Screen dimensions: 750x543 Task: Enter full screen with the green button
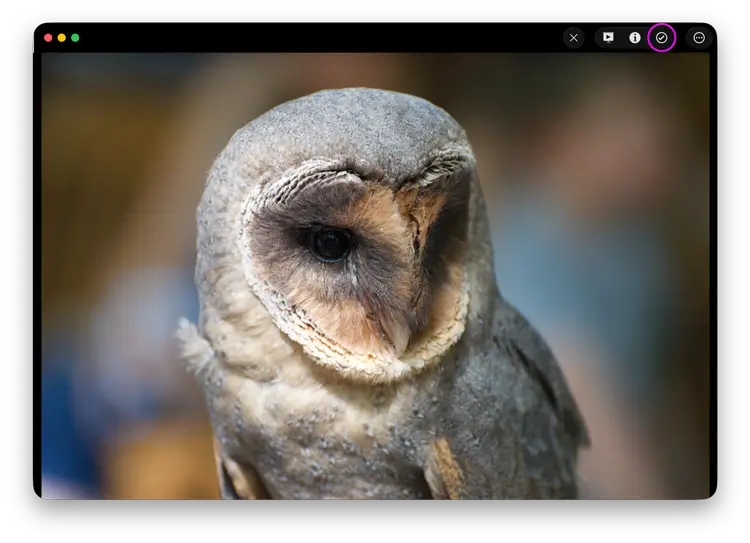75,38
